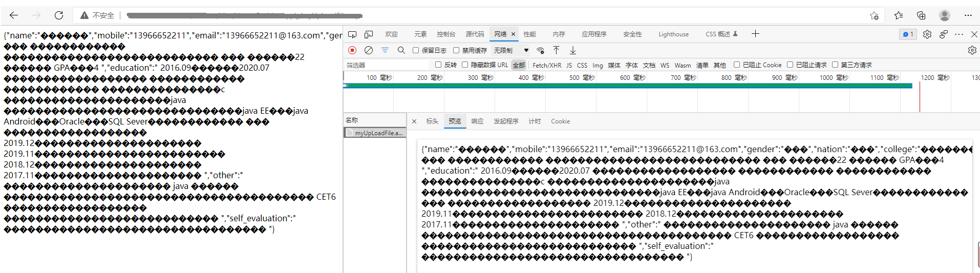Image resolution: width=980 pixels, height=273 pixels.
Task: Filter requests by WS
Action: 665,65
